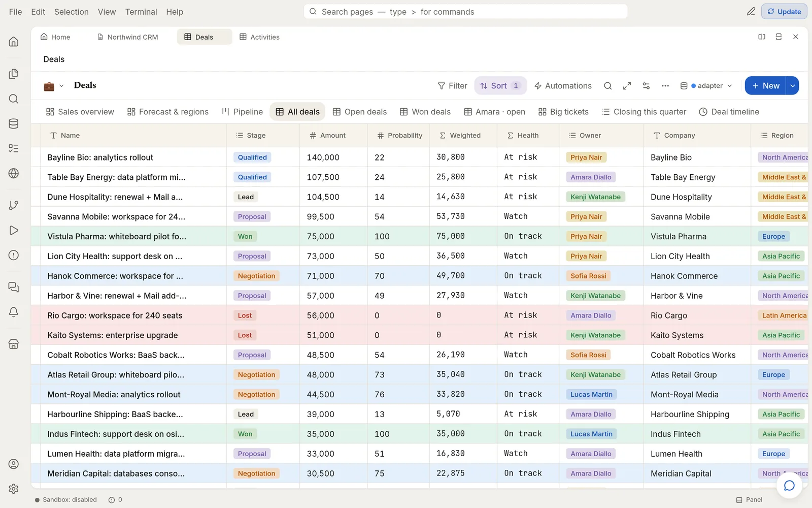
Task: Click the search icon in the Deals toolbar
Action: (x=607, y=86)
